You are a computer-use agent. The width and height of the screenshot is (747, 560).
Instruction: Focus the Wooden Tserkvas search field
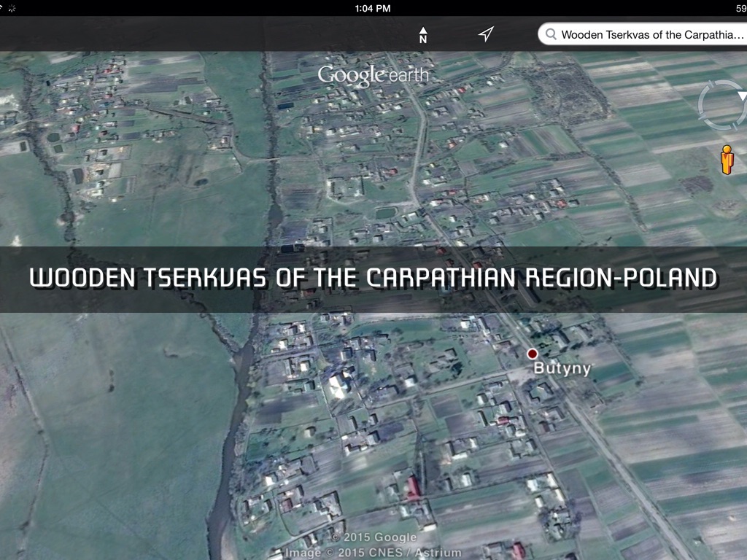649,34
